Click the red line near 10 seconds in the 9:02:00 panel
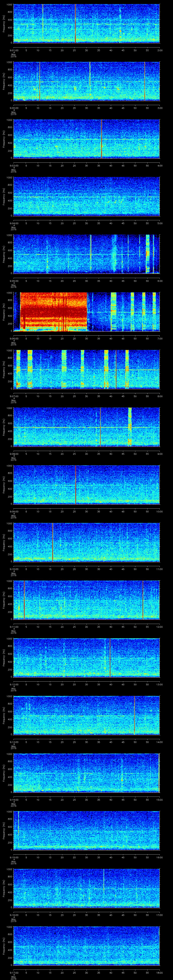 click(40, 81)
